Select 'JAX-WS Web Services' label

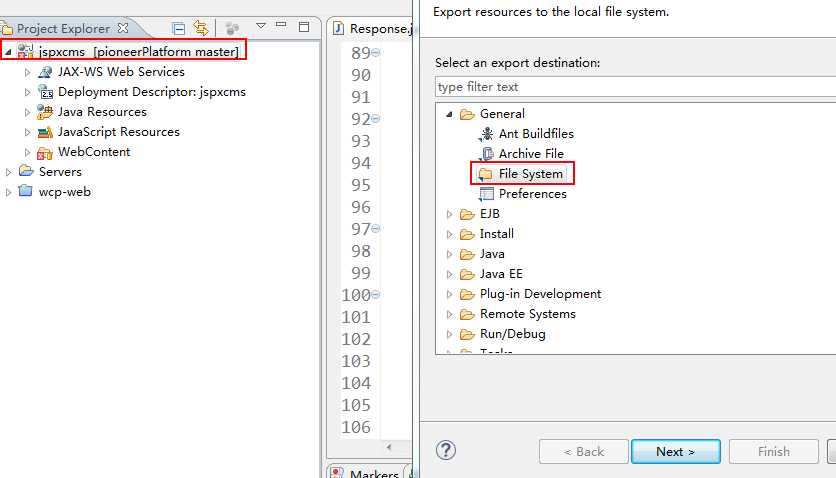pyautogui.click(x=121, y=71)
